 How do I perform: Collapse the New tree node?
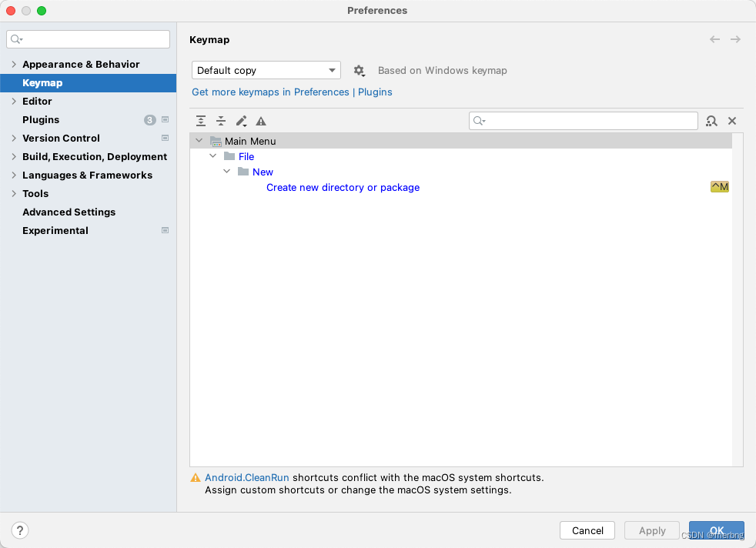226,172
